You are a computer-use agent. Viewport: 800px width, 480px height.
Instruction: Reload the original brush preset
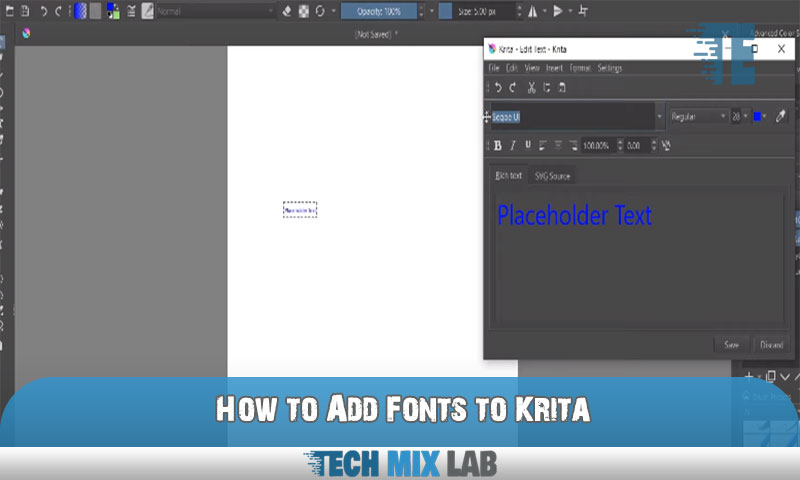pyautogui.click(x=320, y=11)
